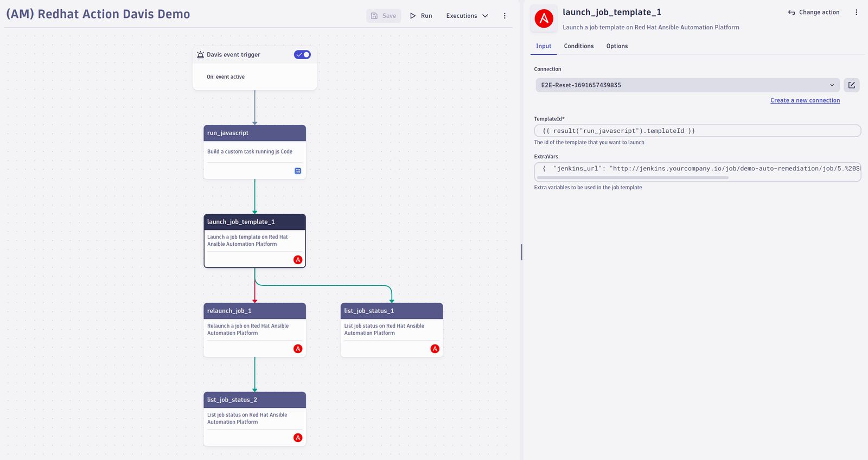
Task: Click the Change action button label
Action: [x=819, y=12]
